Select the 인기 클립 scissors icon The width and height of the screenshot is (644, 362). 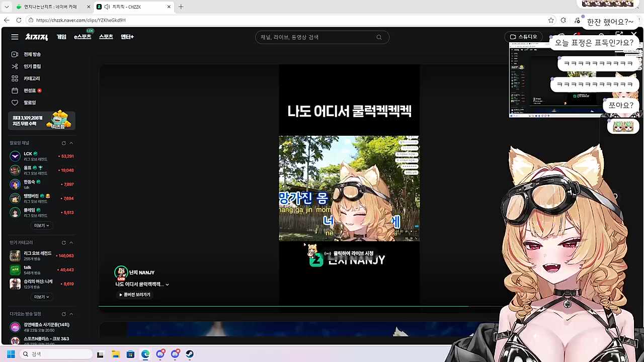[15, 66]
